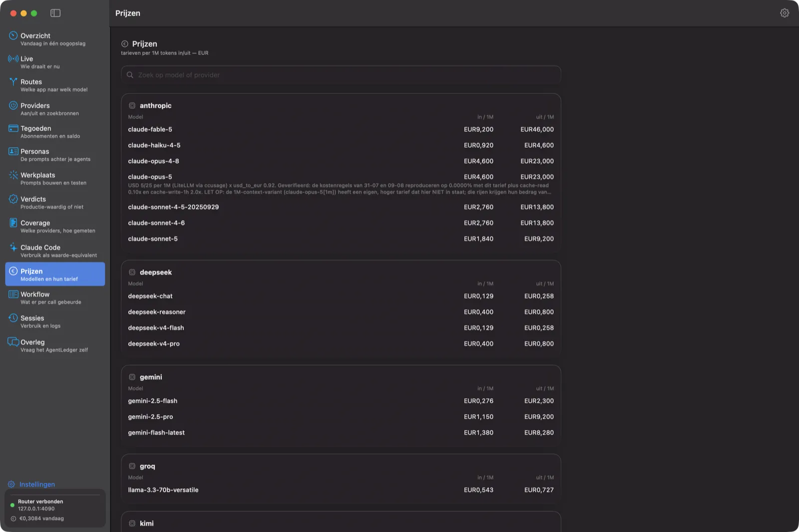Click the Overleg chat bubbles icon
Screen dimensions: 799x532
coord(13,342)
